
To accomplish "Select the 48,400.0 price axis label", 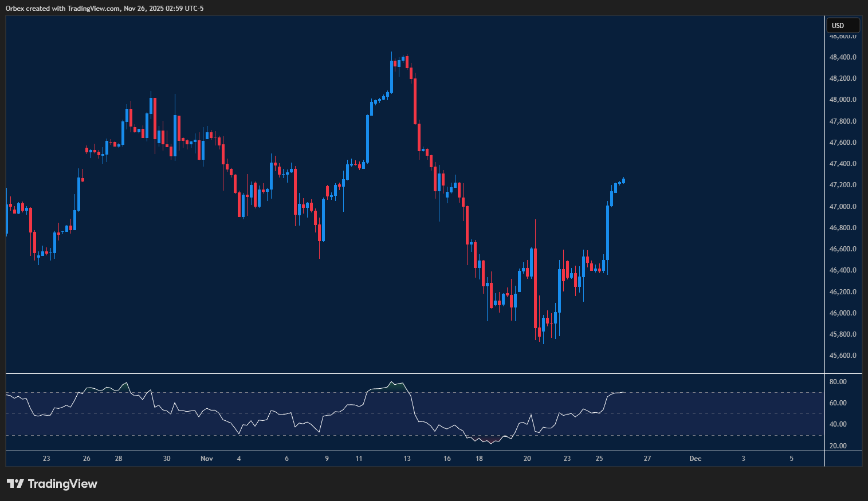I will click(x=843, y=57).
